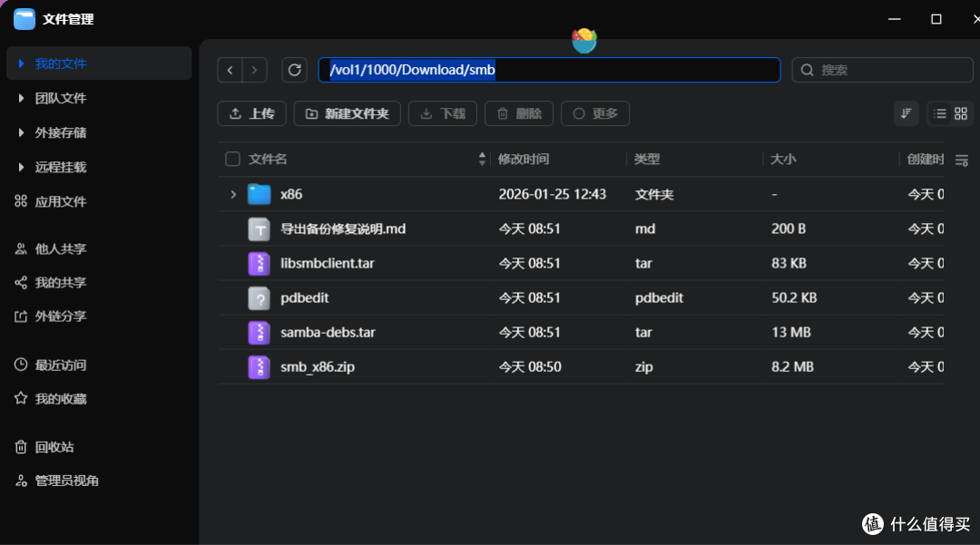
Task: Tick the select-all checkbox in header
Action: tap(232, 160)
